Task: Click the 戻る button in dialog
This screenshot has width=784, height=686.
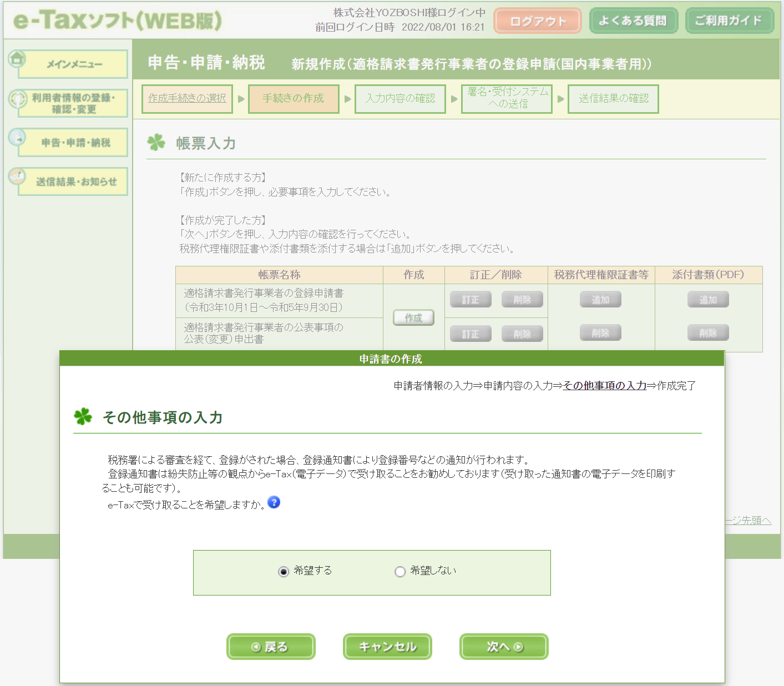Action: pos(271,647)
